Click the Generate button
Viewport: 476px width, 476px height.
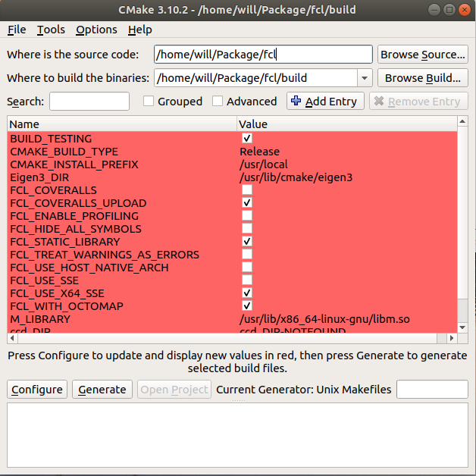pos(102,389)
